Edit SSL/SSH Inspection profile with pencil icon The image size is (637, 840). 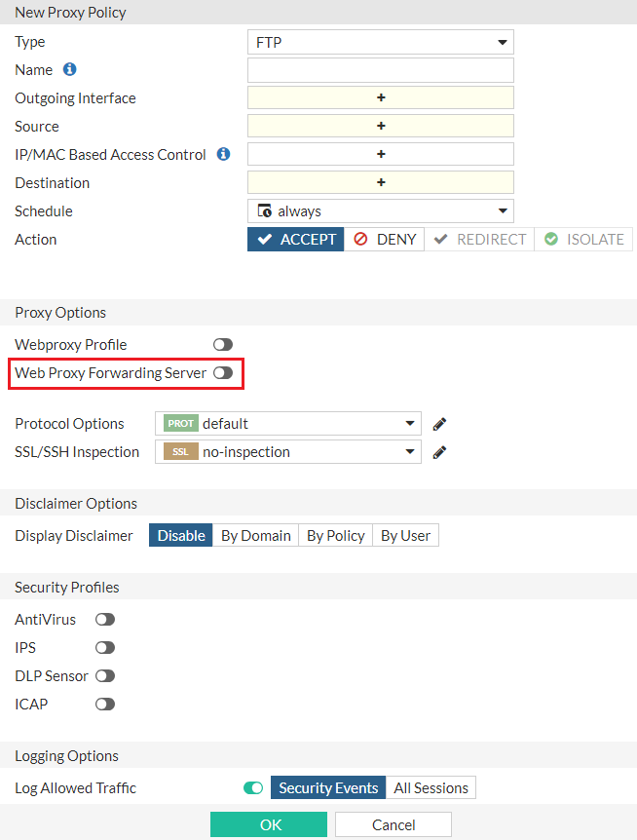click(x=440, y=452)
